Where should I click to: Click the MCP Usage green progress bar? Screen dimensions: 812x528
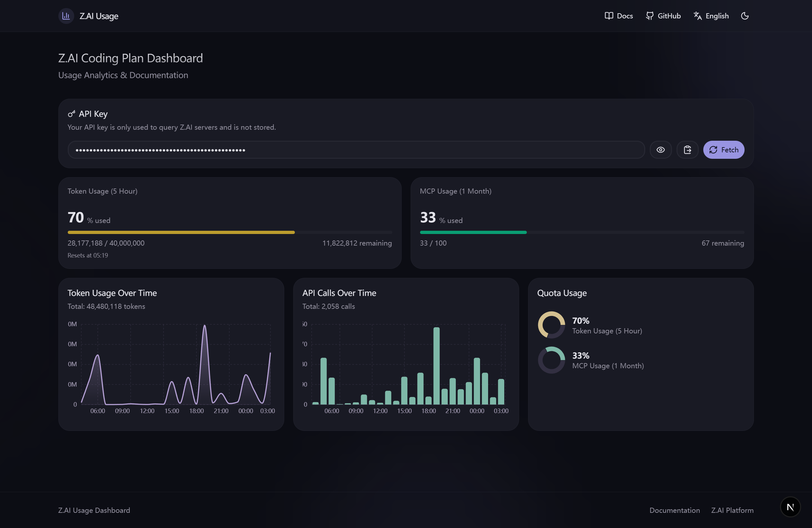point(473,232)
